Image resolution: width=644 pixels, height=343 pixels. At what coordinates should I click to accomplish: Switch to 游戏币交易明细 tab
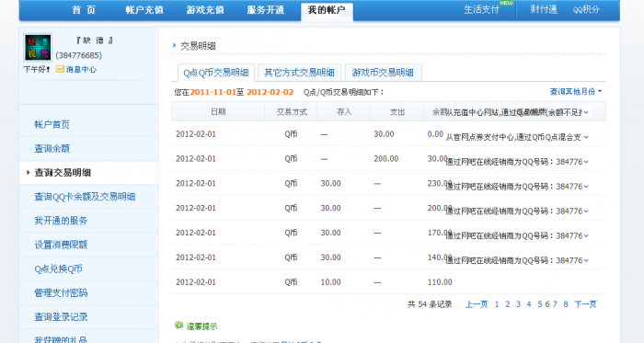click(383, 73)
